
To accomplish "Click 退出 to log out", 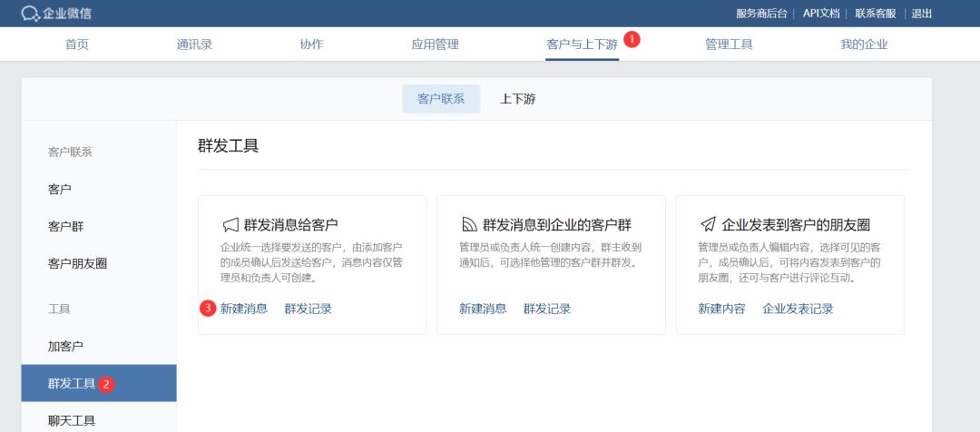I will (x=922, y=13).
